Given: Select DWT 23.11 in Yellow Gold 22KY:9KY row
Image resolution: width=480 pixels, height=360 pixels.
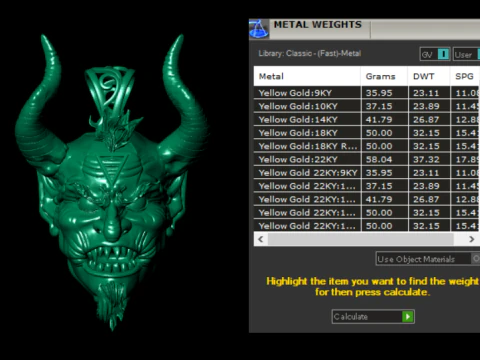Looking at the screenshot, I should coord(429,173).
